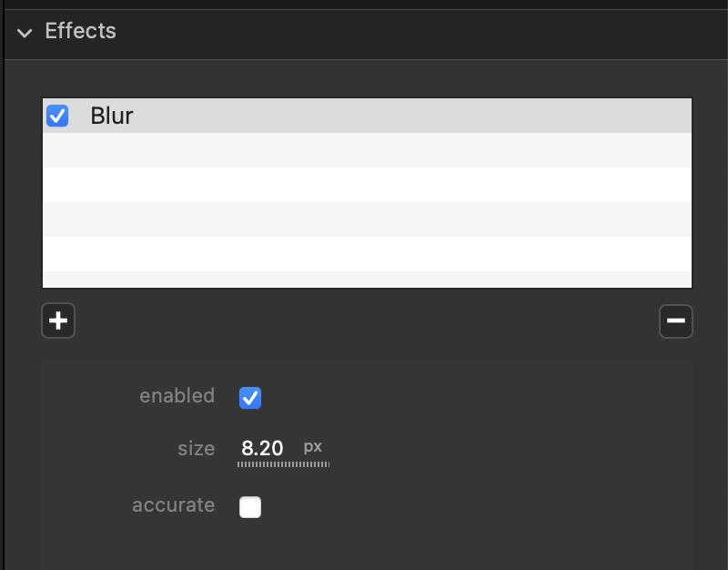The height and width of the screenshot is (570, 728).
Task: Click the partially visible bottom list row
Action: (x=367, y=280)
